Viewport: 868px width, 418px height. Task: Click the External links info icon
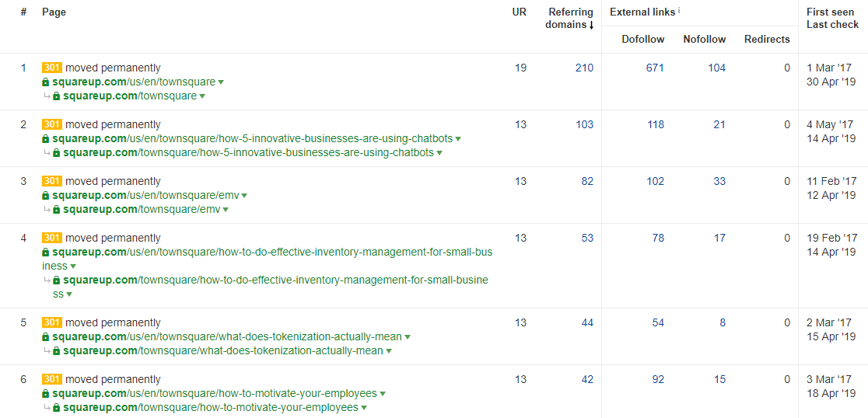pyautogui.click(x=679, y=11)
